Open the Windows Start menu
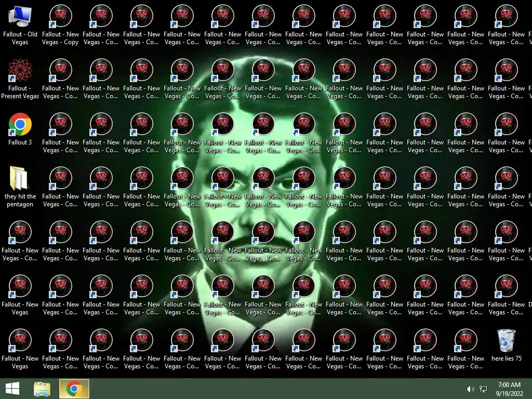 (x=12, y=389)
